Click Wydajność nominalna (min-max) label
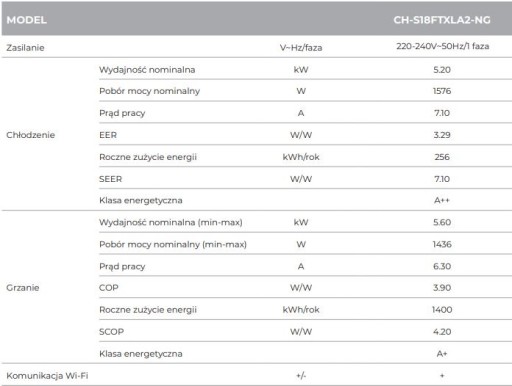The height and width of the screenshot is (386, 512). click(x=171, y=222)
